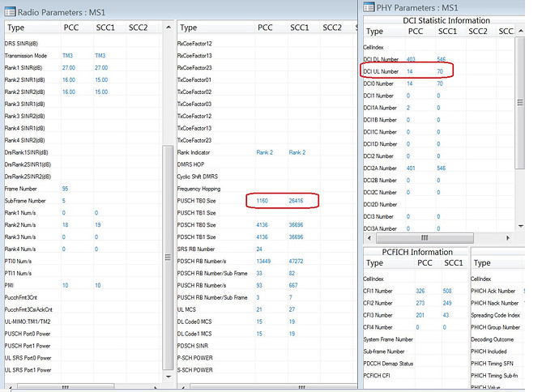The image size is (559, 392).
Task: Click the SCC1 header in the Transmission Mode table
Action: 105,28
